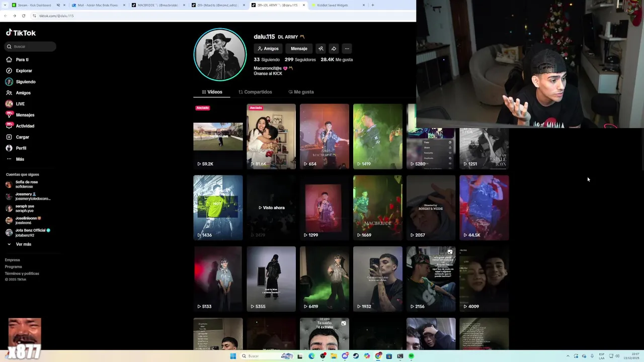This screenshot has width=644, height=362.
Task: Click the follow-suggestions person icon button
Action: [320, 49]
